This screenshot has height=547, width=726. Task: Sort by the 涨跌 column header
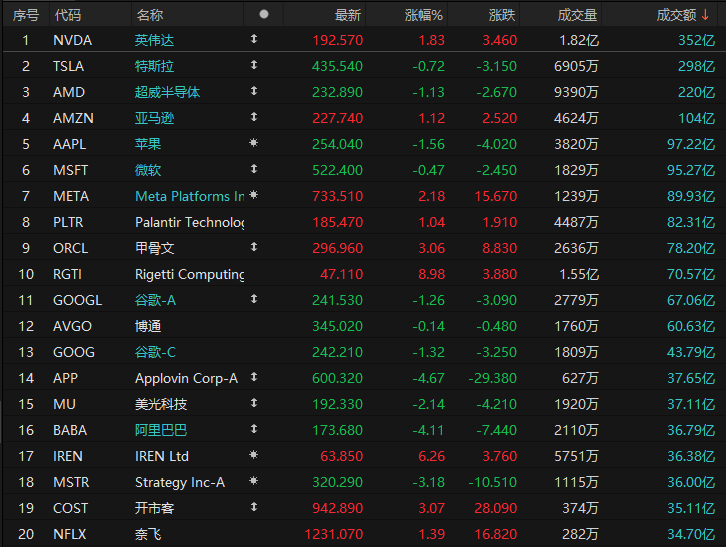[x=502, y=15]
